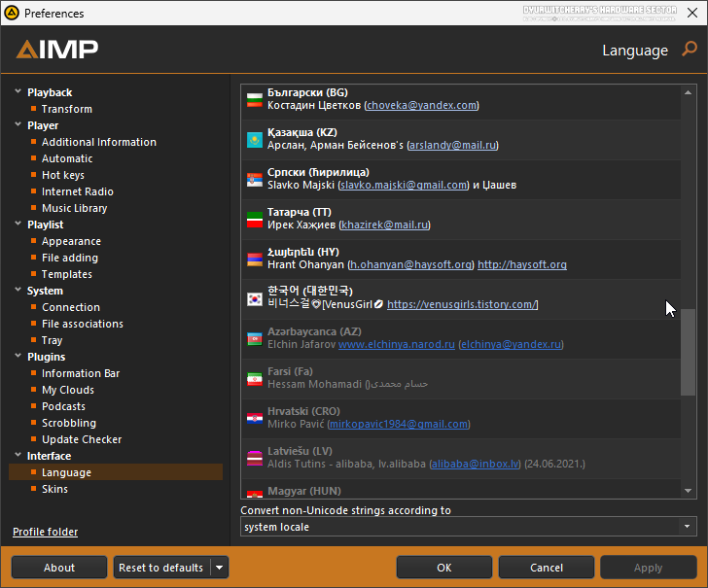Click the alibaba@inbox.lv email link
Viewport: 708px width, 588px height.
(475, 464)
